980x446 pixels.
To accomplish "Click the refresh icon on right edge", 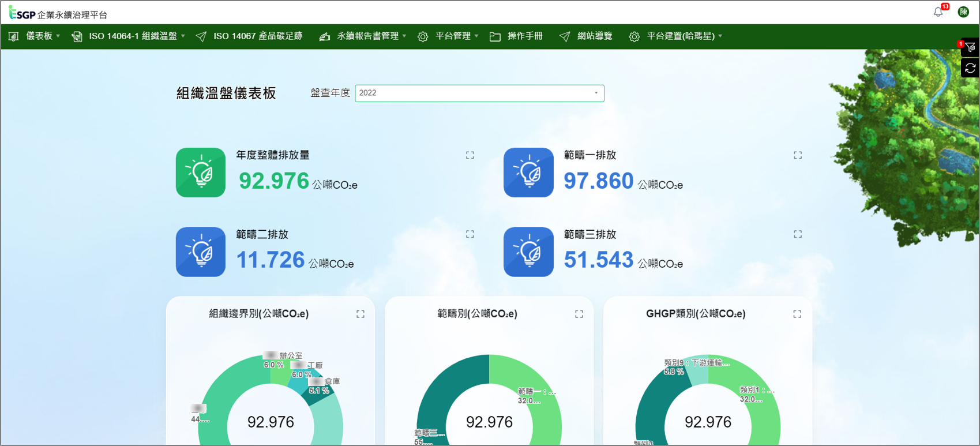I will click(x=970, y=68).
